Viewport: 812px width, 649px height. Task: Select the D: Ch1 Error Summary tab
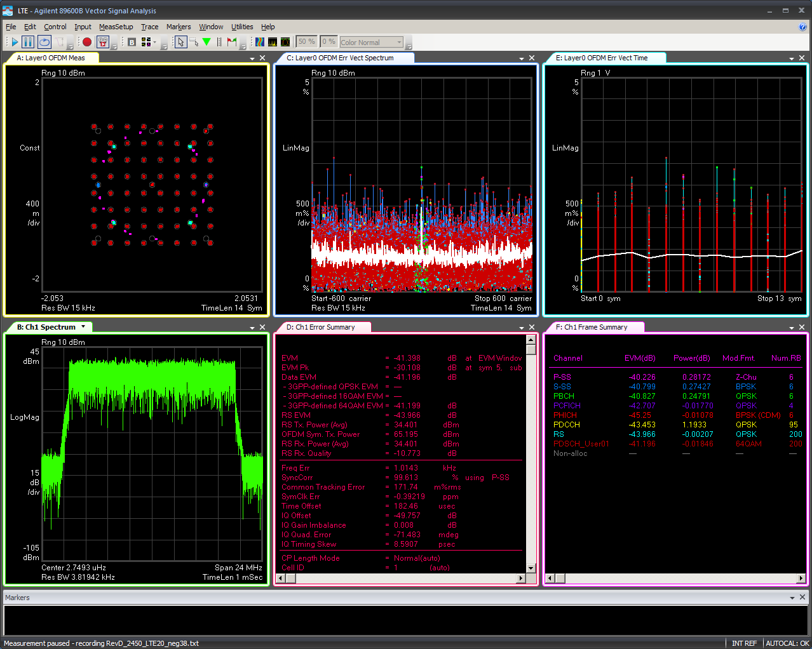(321, 327)
